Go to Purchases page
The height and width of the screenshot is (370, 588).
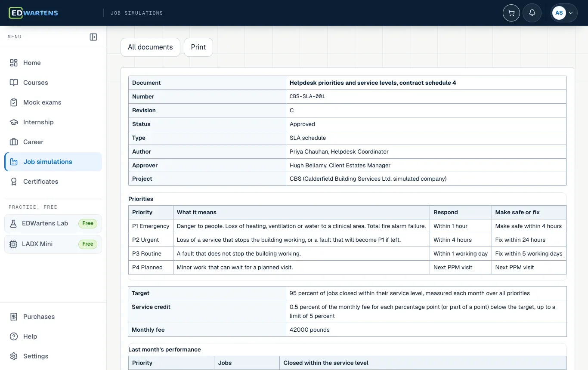[53, 317]
